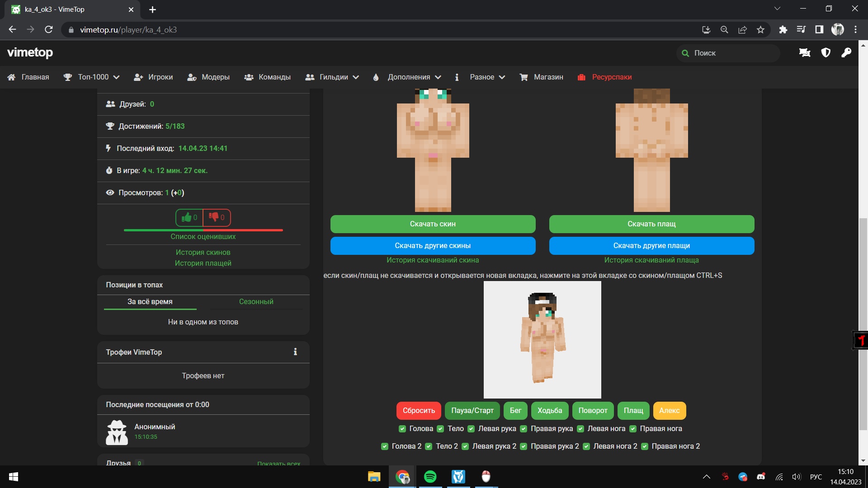The image size is (868, 488).
Task: Toggle the Левая рука checkbox
Action: coord(471,429)
